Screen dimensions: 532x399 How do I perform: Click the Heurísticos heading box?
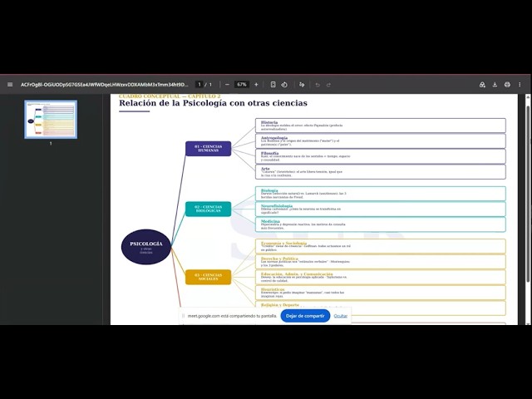(381, 293)
